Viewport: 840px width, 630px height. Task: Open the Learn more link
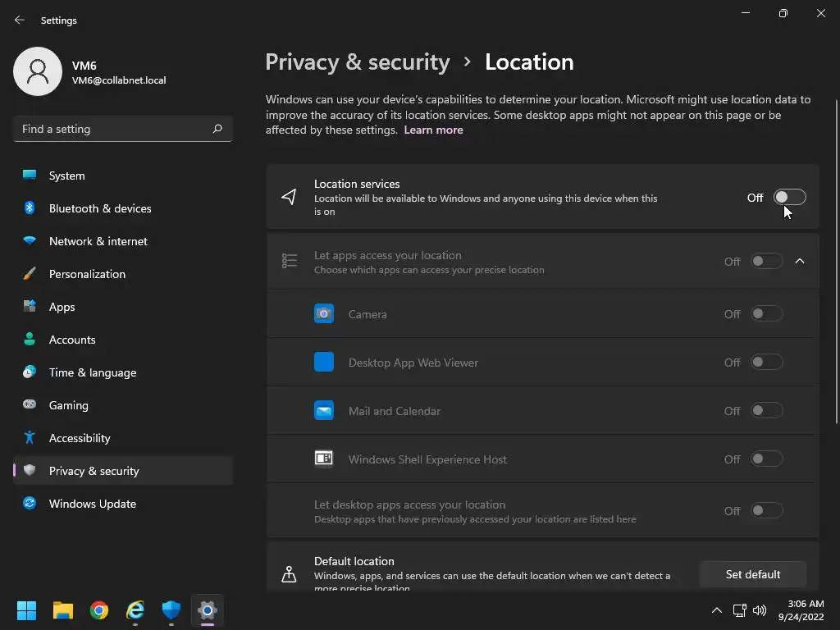coord(433,130)
